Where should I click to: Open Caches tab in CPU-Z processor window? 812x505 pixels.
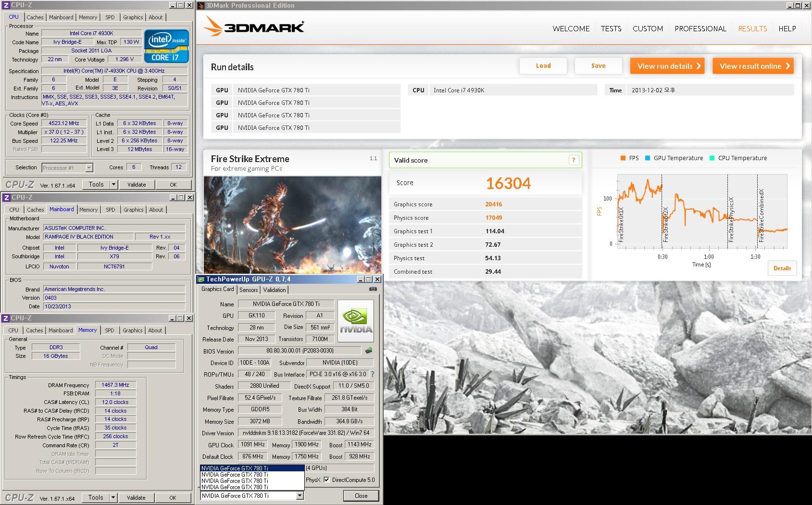tap(35, 17)
